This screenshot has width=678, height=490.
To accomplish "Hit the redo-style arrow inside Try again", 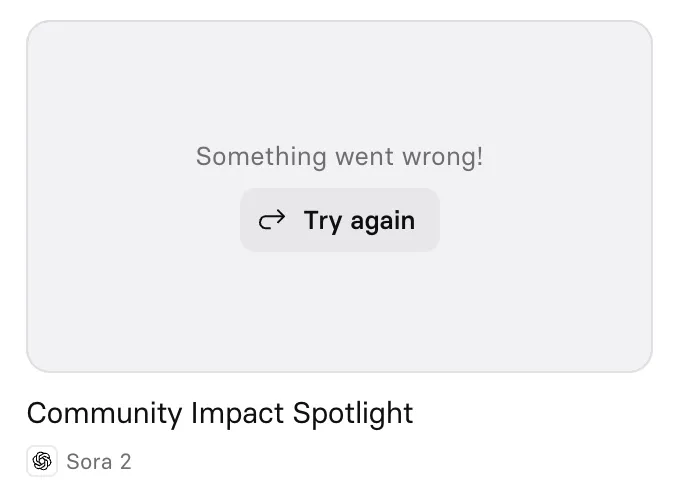I will pos(272,220).
